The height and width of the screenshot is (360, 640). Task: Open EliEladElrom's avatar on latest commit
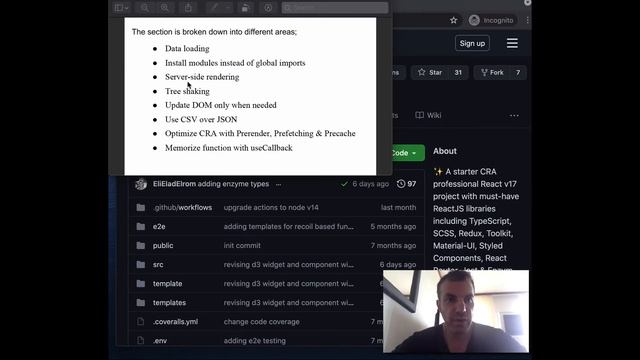pos(141,184)
